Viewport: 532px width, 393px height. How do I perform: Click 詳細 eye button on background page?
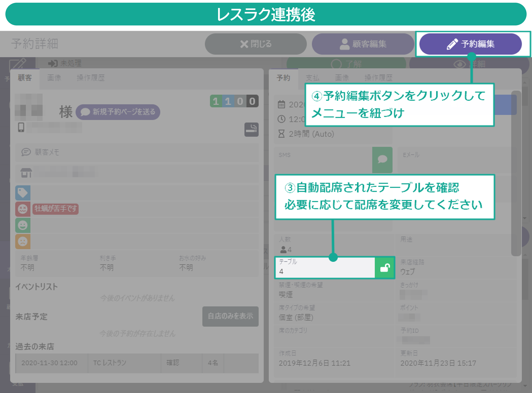469,64
